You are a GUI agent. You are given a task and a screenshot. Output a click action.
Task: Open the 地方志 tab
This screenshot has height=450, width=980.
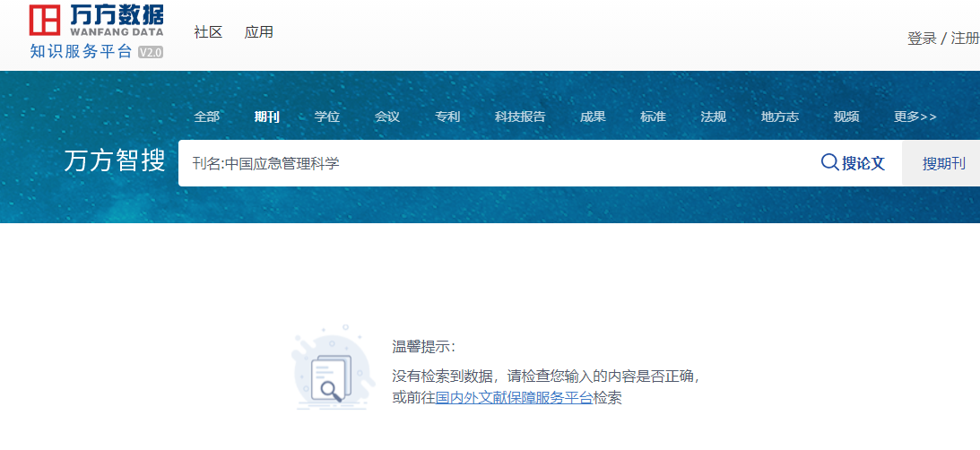(x=779, y=117)
